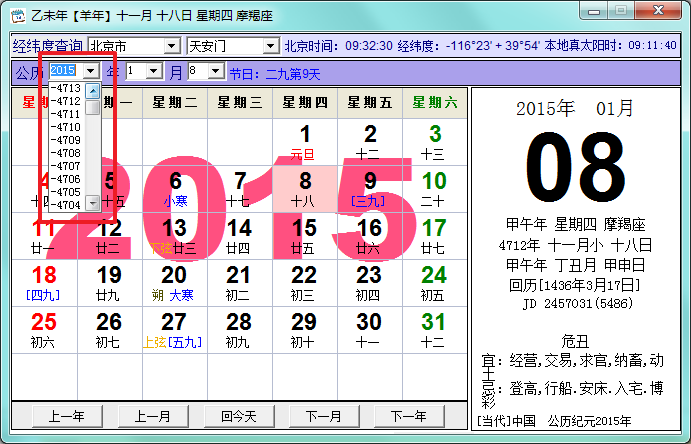The image size is (691, 444).
Task: Open the day dropdown showing 8
Action: [x=215, y=70]
